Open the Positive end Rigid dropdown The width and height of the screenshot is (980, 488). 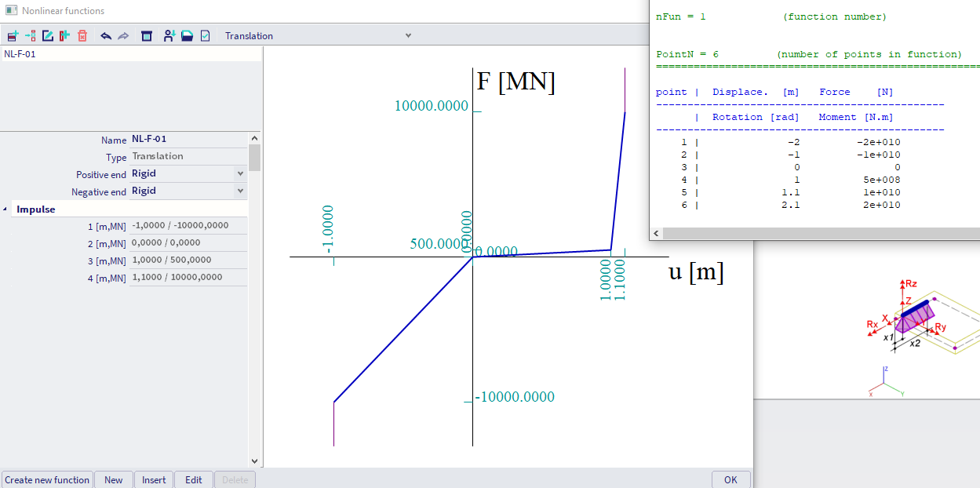pos(240,173)
